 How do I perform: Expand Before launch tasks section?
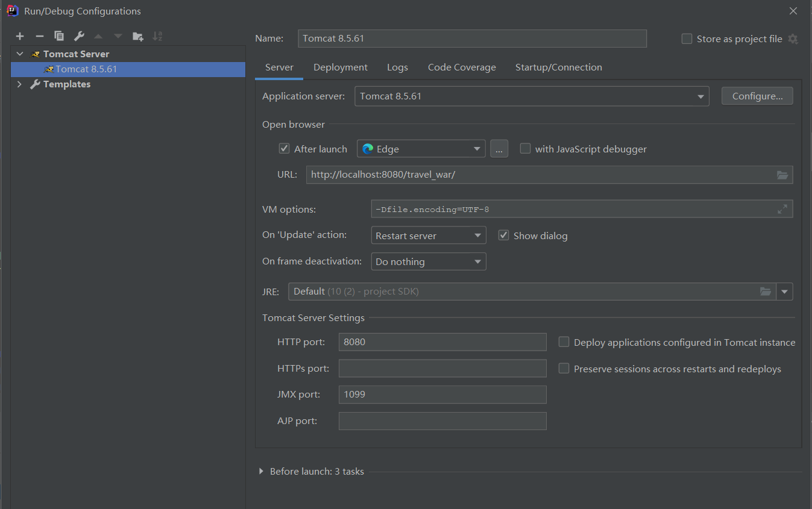[x=261, y=471]
